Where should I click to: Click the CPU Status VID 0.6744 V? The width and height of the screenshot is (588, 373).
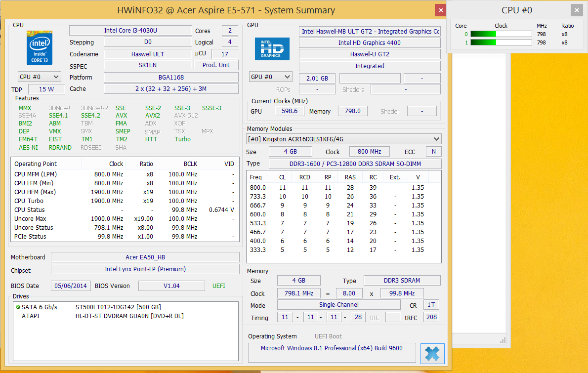(222, 210)
